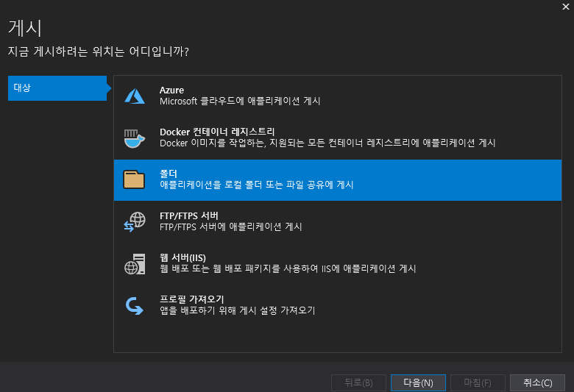574x392 pixels.
Task: Select the 대상 step tab
Action: pyautogui.click(x=57, y=88)
